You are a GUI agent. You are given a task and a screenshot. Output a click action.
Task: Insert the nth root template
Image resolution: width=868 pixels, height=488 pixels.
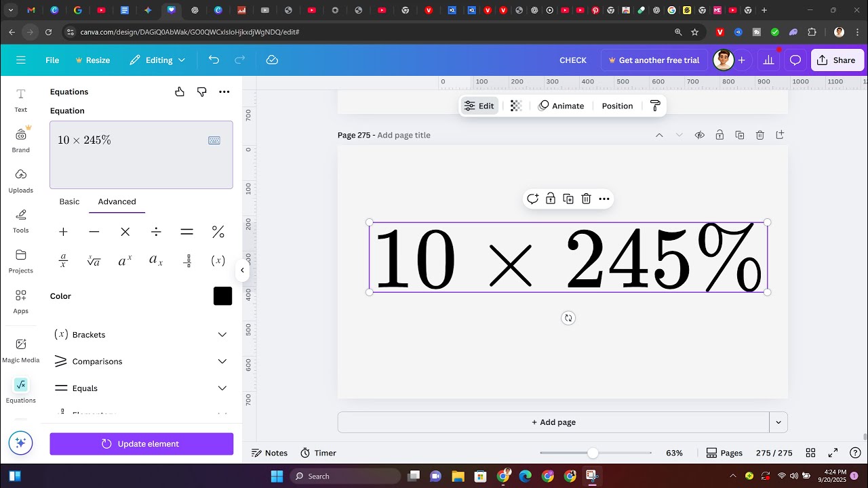pyautogui.click(x=94, y=261)
